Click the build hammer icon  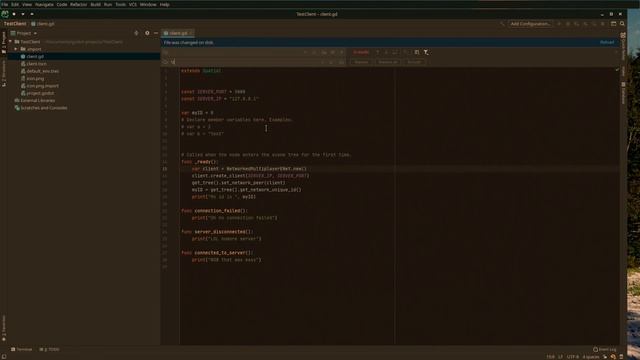click(502, 24)
